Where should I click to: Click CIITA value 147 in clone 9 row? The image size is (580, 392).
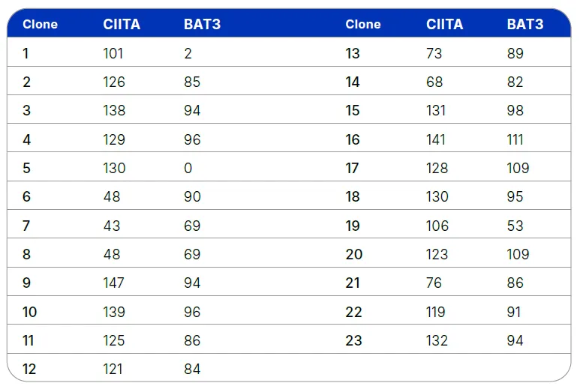[x=114, y=283]
